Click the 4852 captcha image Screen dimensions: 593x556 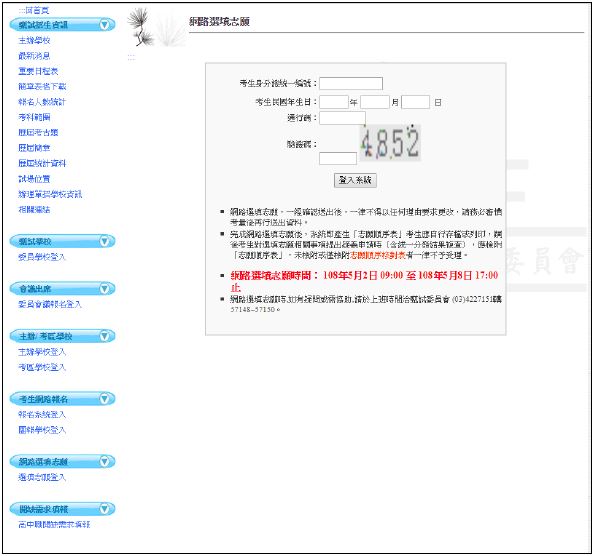pyautogui.click(x=390, y=143)
